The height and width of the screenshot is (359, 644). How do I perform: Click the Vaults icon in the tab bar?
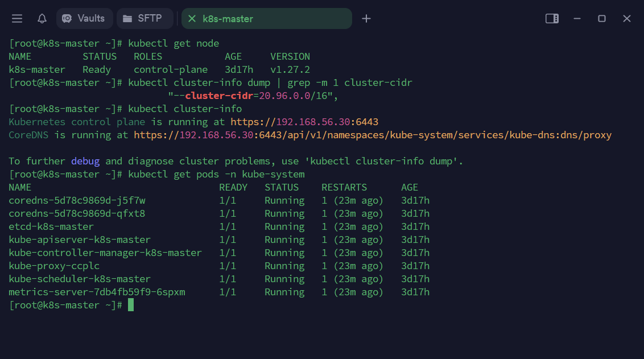point(67,19)
